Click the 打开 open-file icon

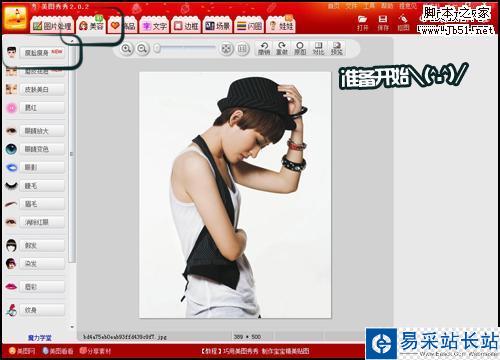pos(363,23)
